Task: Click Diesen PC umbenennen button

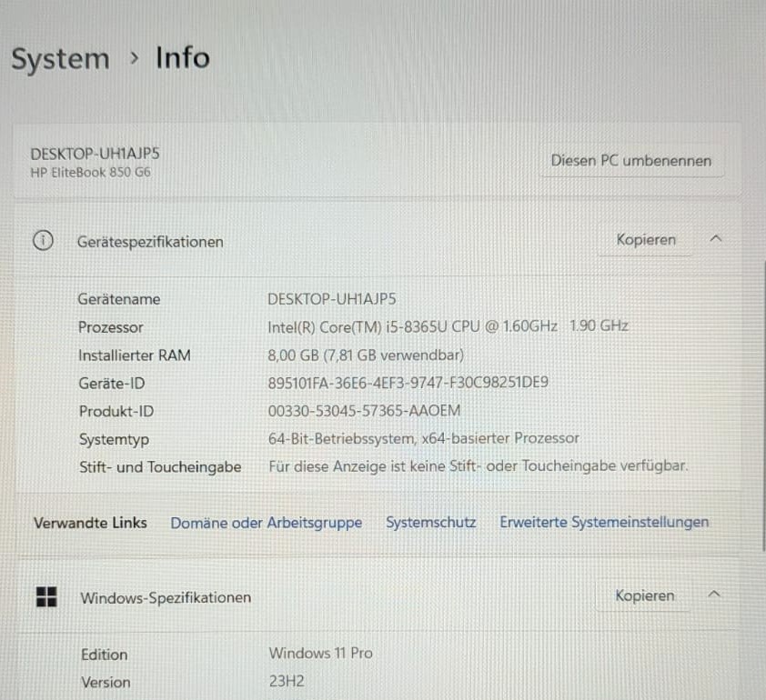Action: pyautogui.click(x=631, y=161)
